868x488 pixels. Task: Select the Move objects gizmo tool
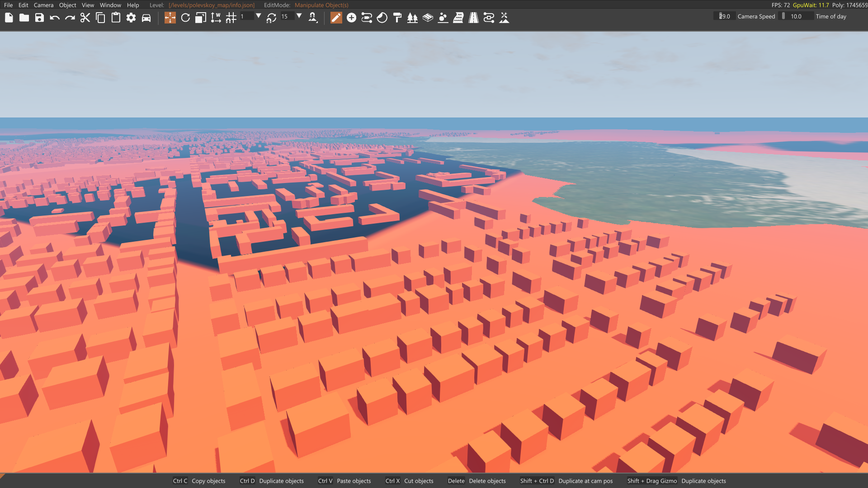point(170,18)
